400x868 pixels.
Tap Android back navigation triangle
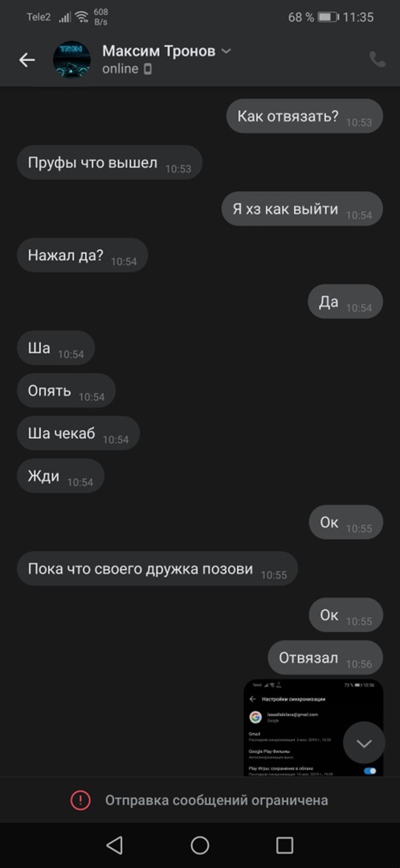pyautogui.click(x=114, y=845)
